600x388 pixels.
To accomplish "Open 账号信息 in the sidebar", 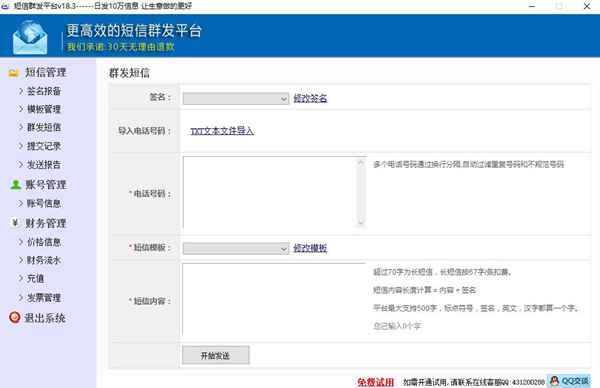I will click(44, 204).
